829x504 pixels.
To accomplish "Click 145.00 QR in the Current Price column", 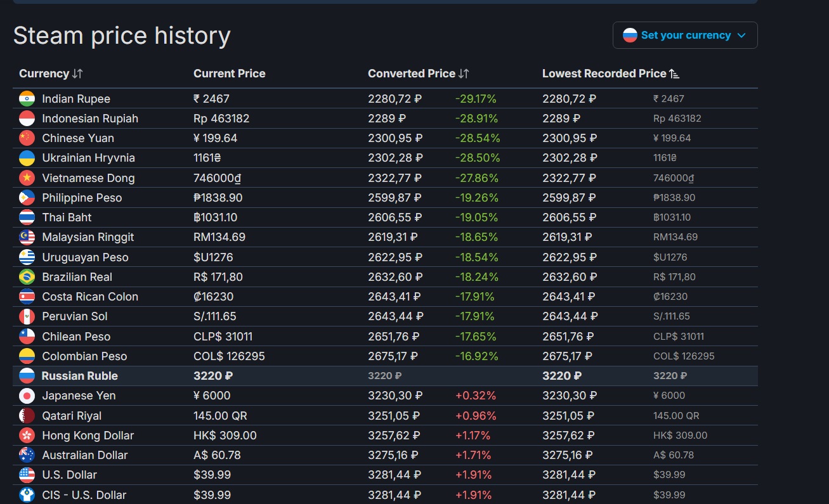I will tap(220, 416).
